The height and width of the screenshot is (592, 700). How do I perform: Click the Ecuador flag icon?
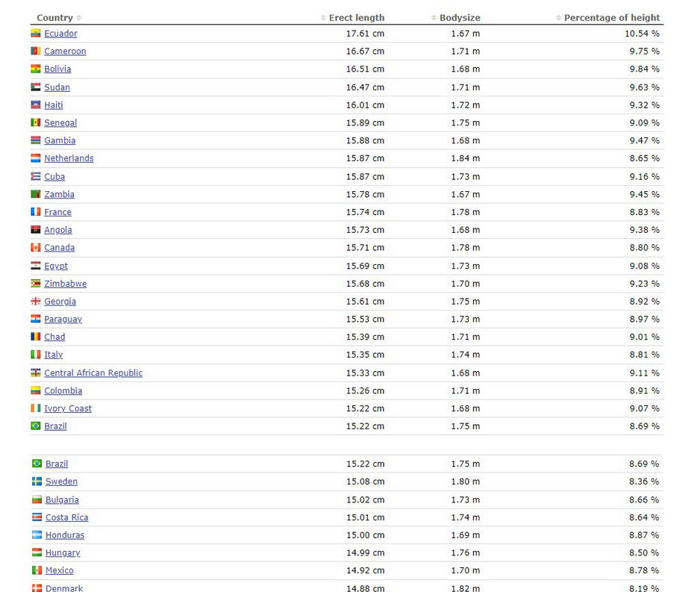pyautogui.click(x=35, y=34)
